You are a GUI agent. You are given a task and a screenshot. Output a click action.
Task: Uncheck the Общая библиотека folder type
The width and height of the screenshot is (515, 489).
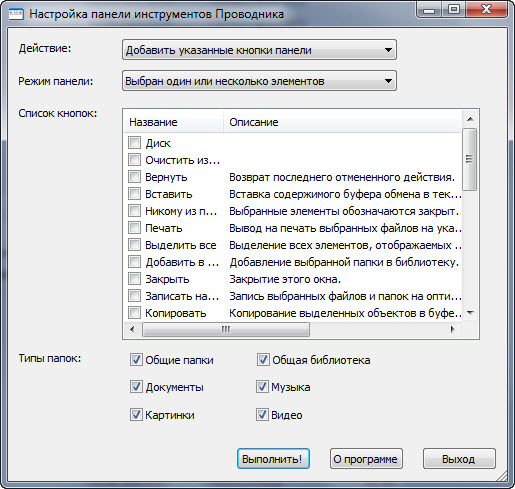pyautogui.click(x=263, y=360)
